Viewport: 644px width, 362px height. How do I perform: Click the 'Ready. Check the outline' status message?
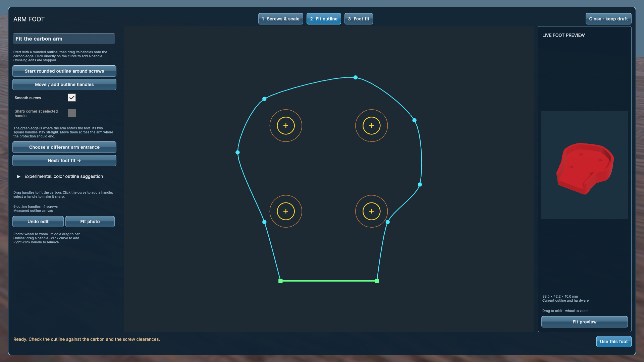87,339
